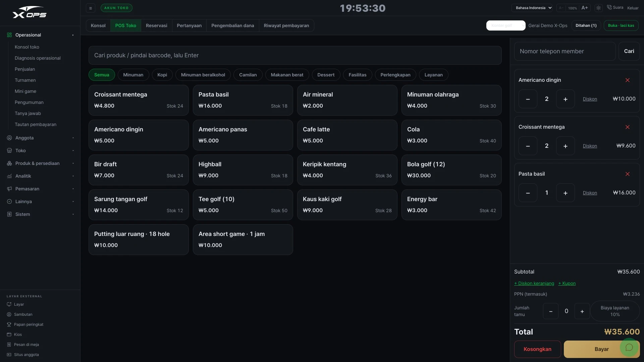Open the Suara call icon
The height and width of the screenshot is (362, 644).
pos(615,7)
